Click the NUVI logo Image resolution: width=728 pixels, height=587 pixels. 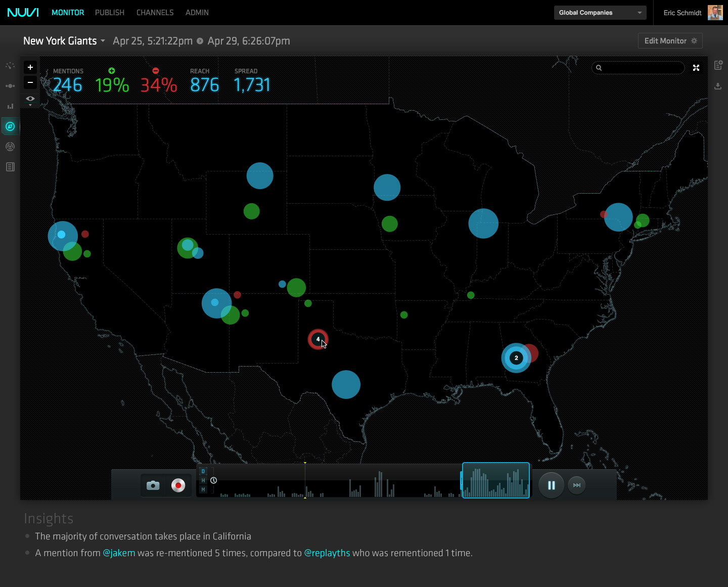point(23,13)
